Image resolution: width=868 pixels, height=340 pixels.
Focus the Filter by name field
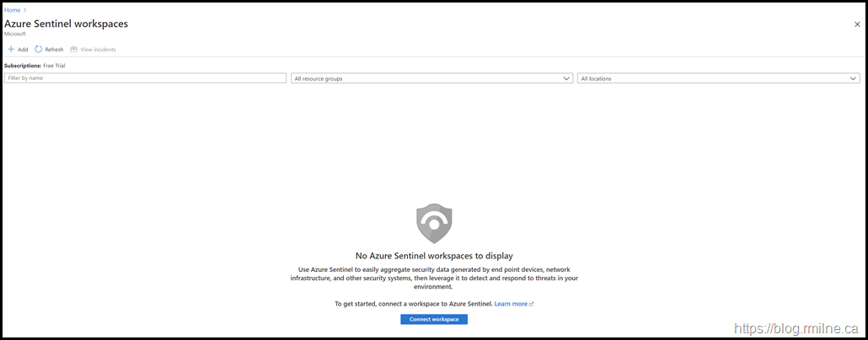(x=145, y=78)
